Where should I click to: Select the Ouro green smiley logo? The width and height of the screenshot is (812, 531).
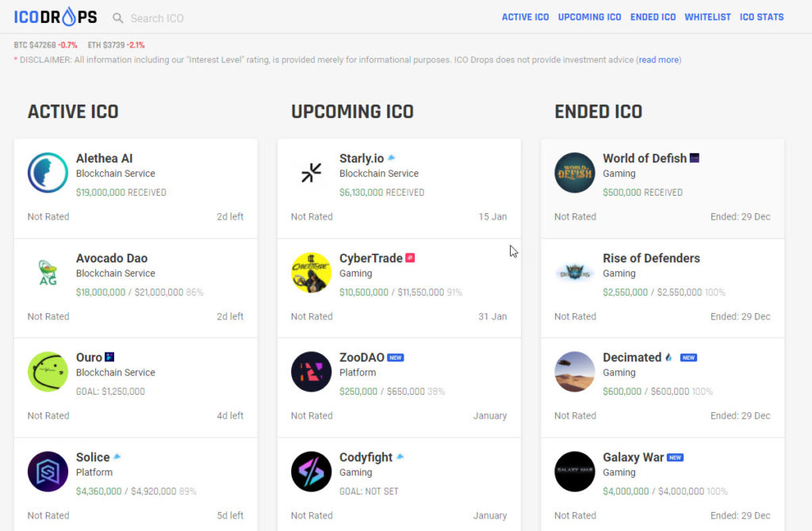tap(48, 372)
